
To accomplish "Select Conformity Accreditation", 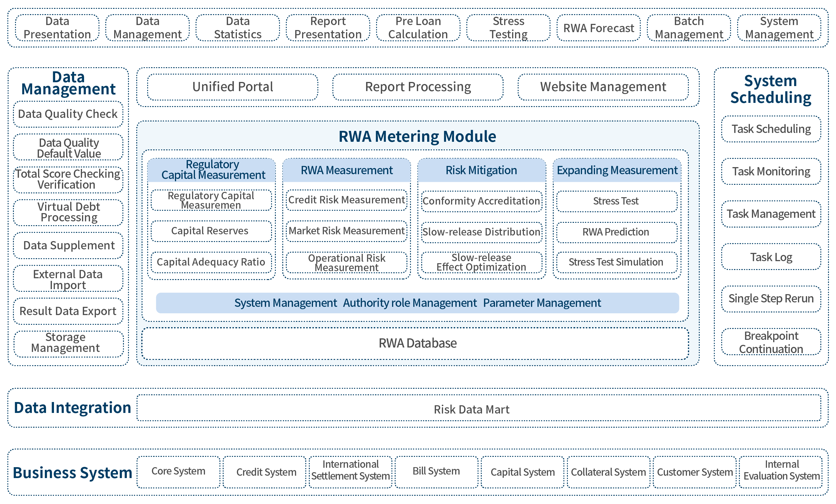I will [x=482, y=201].
